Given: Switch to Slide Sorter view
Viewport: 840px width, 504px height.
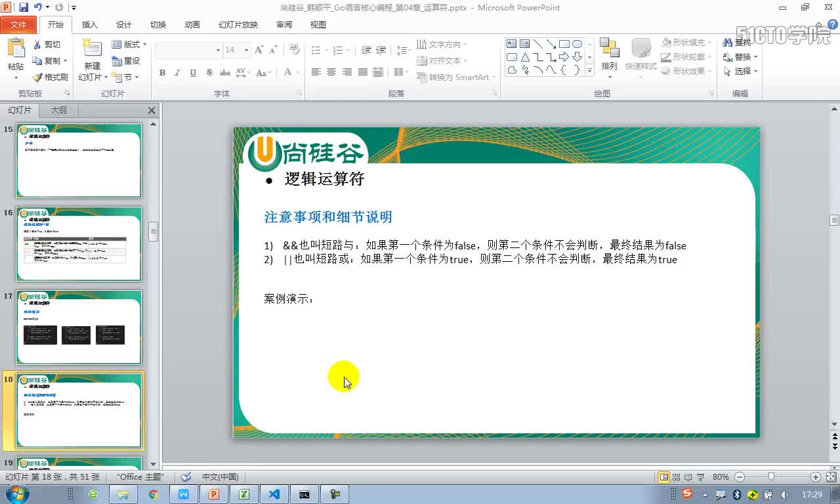Looking at the screenshot, I should (x=676, y=477).
